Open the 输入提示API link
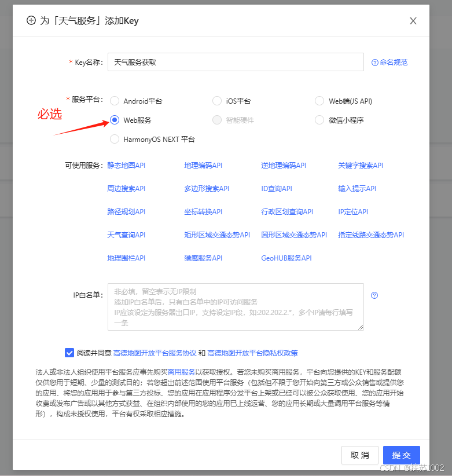This screenshot has height=476, width=452. [357, 189]
